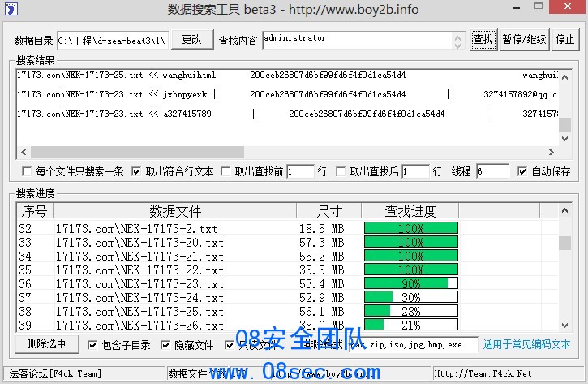Image resolution: width=588 pixels, height=384 pixels.
Task: Toggle 隐藏文件 hidden files checkbox
Action: pos(165,345)
